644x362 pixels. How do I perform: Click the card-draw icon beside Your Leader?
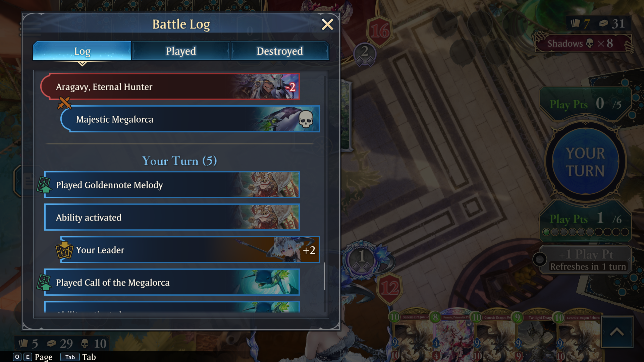64,250
